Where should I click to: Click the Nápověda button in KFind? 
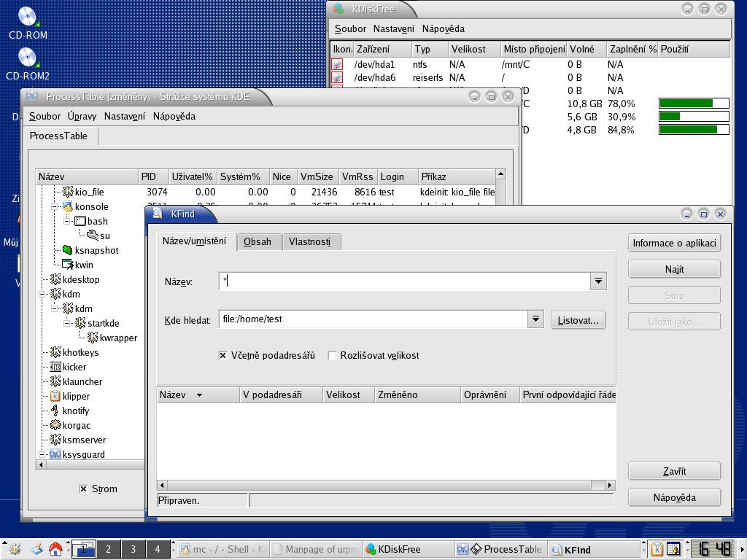pyautogui.click(x=674, y=497)
